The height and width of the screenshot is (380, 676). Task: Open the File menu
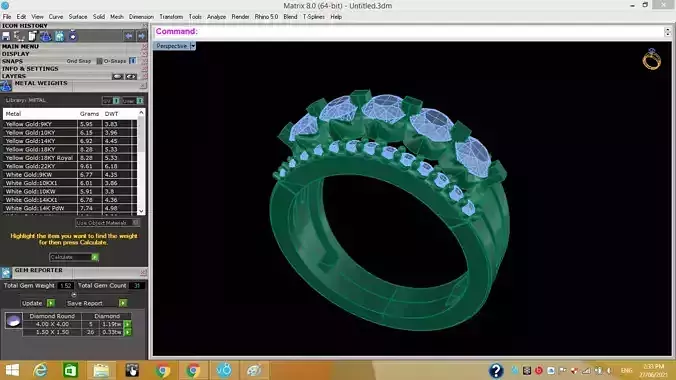point(7,17)
